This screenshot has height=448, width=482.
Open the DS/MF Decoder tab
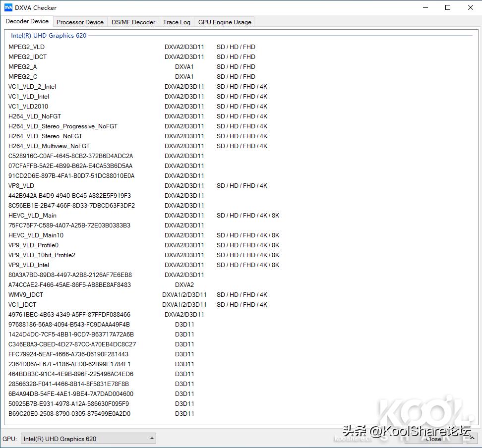pos(133,22)
